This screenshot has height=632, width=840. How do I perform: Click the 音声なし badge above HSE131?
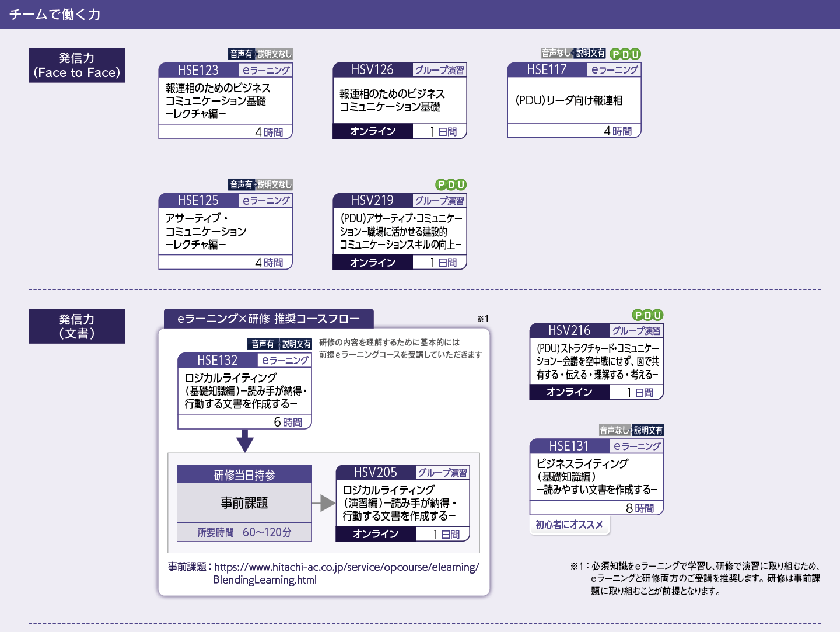coord(614,430)
